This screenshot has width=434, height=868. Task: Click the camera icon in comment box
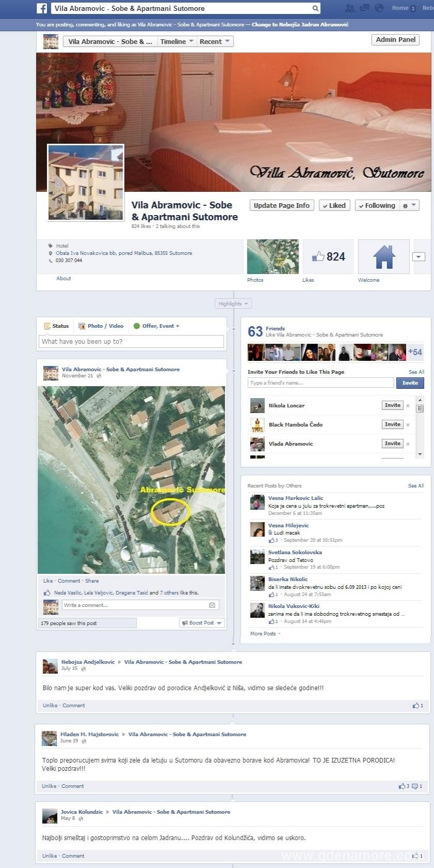pos(212,605)
